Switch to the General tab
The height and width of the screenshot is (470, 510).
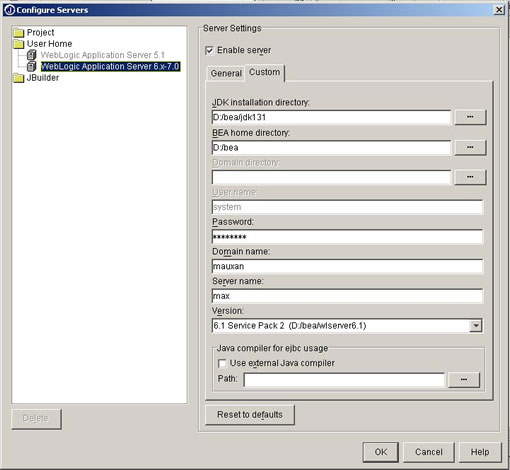(226, 73)
